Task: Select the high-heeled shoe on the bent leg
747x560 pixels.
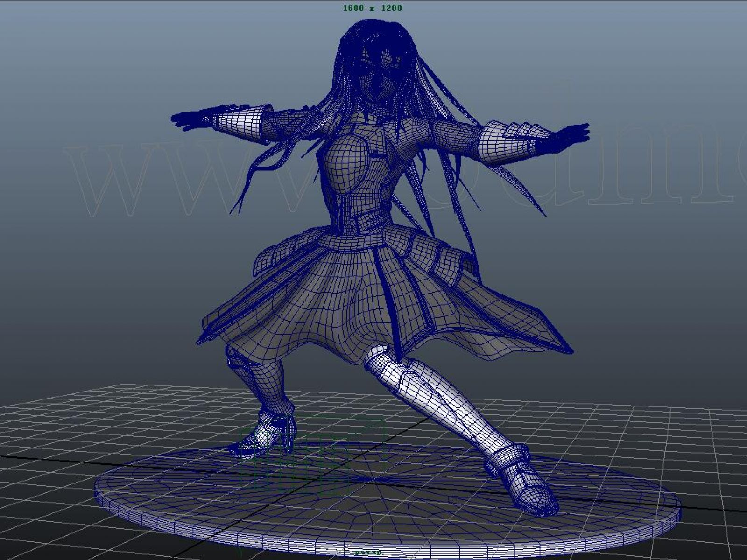Action: pyautogui.click(x=262, y=434)
